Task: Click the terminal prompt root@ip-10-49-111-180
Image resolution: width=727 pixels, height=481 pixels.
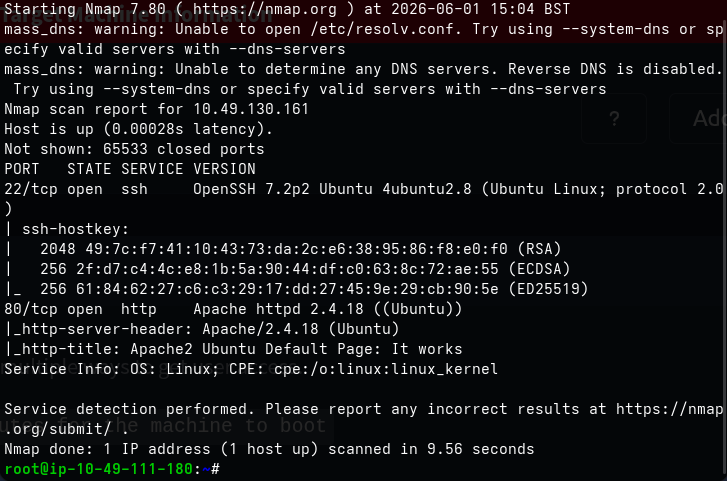Action: pos(98,469)
